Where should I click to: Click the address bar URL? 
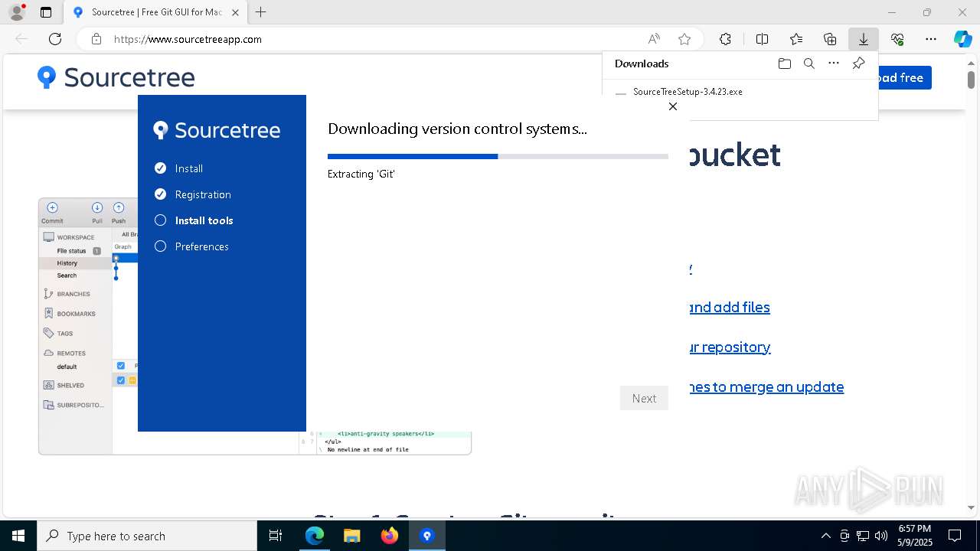point(188,39)
